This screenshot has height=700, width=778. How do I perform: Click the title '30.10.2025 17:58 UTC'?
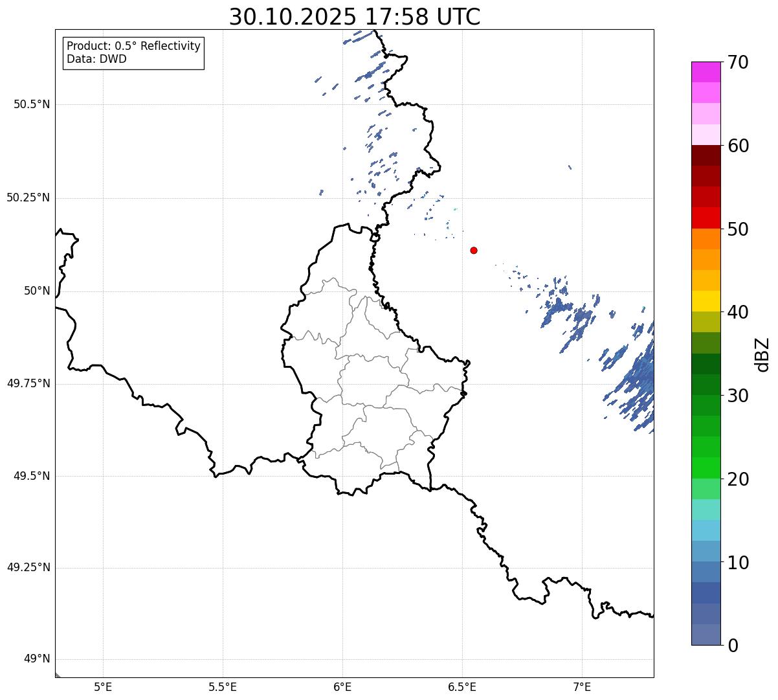(355, 17)
